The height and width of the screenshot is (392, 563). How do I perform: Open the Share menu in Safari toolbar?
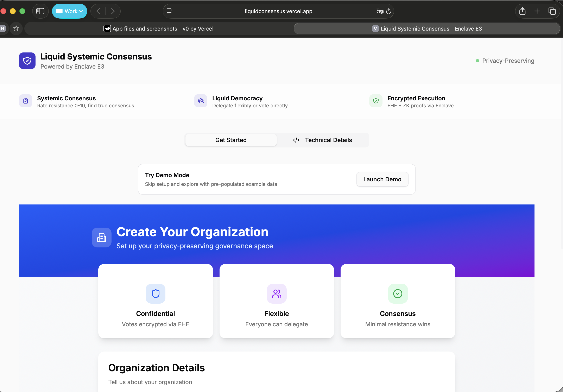[x=522, y=11]
